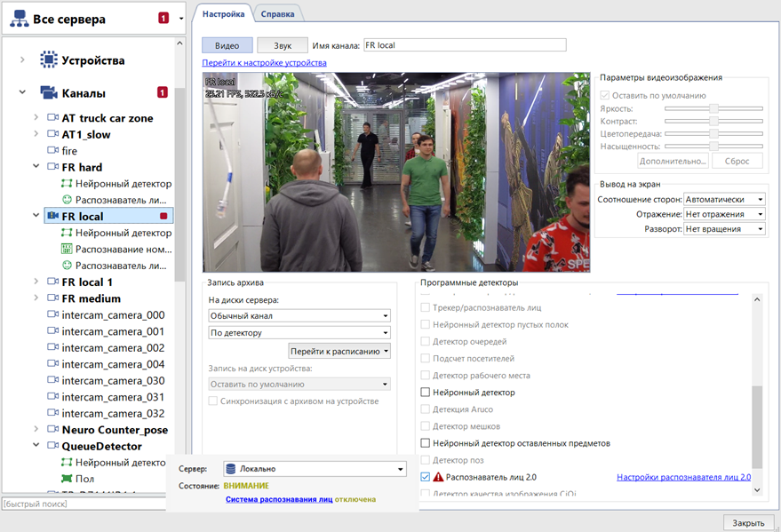Click Перейти к расписанию button
The image size is (781, 532).
(x=339, y=352)
